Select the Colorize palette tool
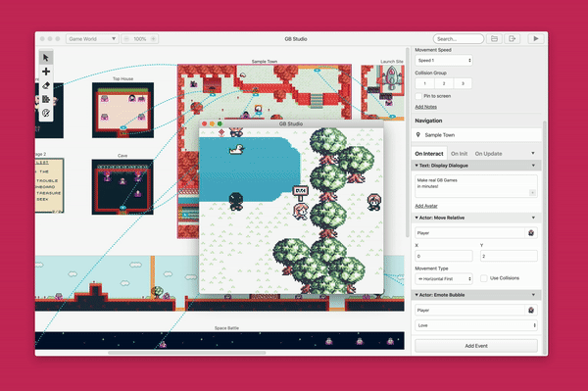588x391 pixels. [46, 113]
